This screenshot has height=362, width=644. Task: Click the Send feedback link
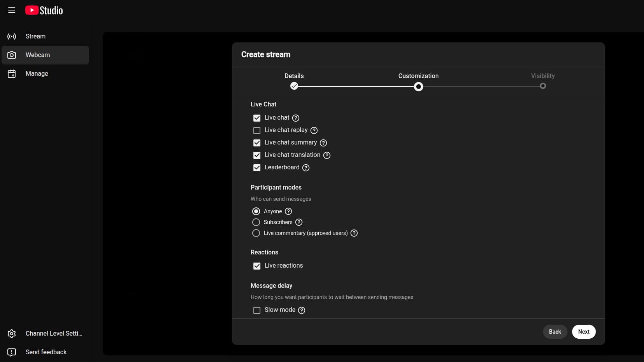click(45, 352)
